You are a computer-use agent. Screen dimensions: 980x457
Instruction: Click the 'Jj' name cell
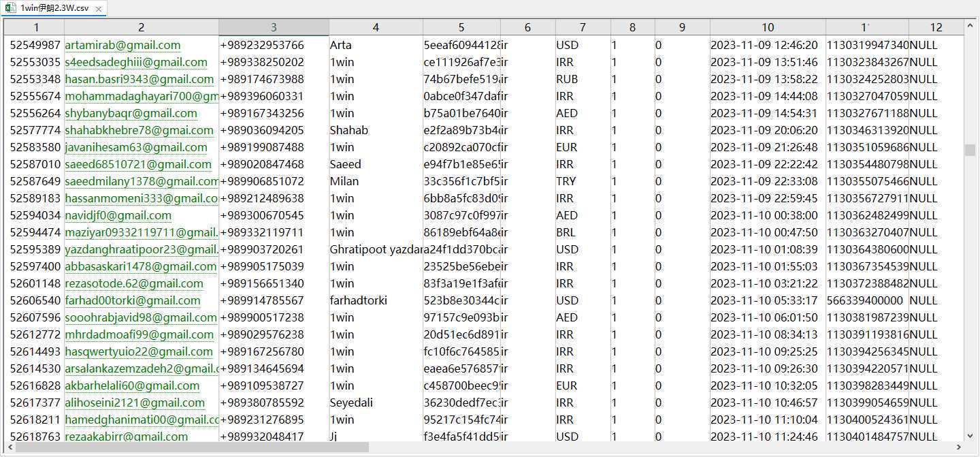376,437
